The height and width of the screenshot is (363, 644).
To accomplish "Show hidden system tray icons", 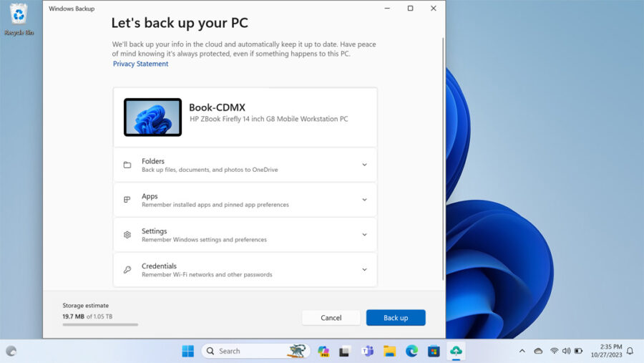I will point(522,351).
